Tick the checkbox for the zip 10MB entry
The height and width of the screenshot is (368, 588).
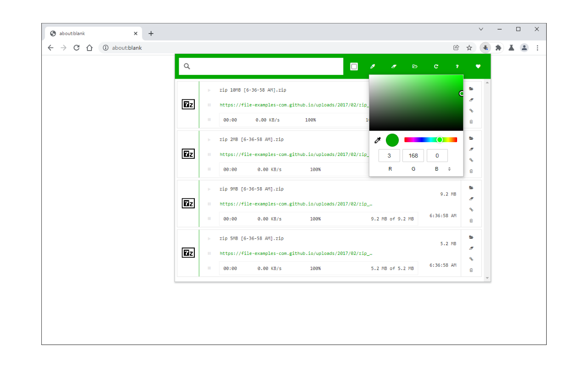pyautogui.click(x=209, y=104)
